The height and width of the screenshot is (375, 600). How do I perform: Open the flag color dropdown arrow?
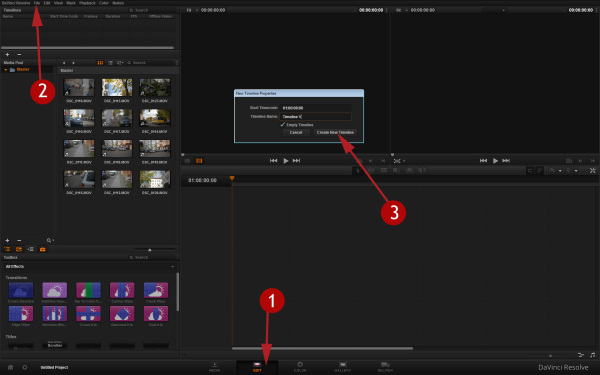coord(560,171)
